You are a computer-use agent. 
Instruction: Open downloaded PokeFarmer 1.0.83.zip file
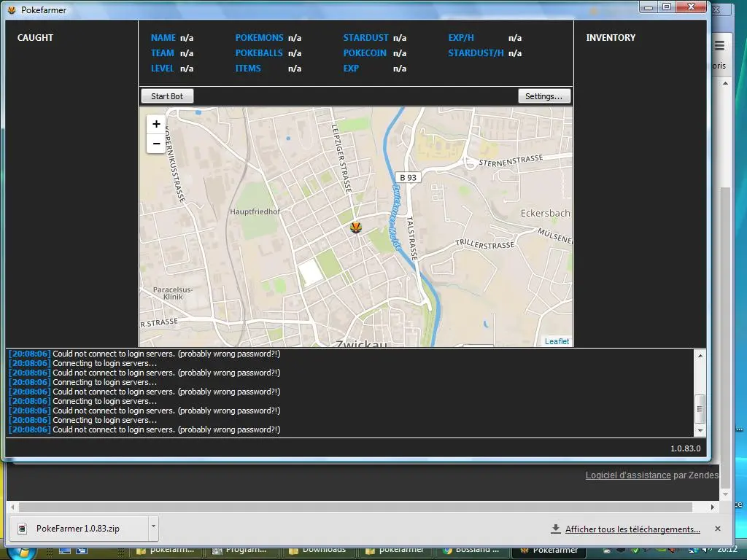[x=79, y=529]
